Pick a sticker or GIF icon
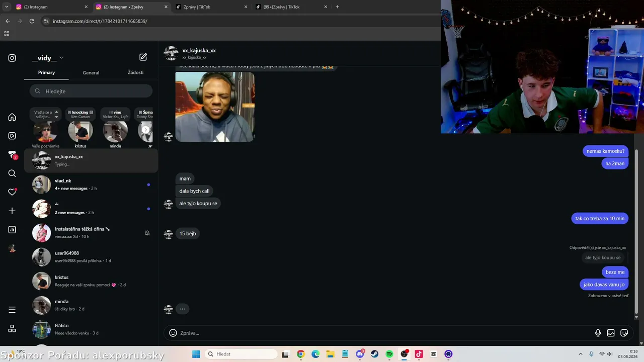644x362 pixels. point(624,333)
